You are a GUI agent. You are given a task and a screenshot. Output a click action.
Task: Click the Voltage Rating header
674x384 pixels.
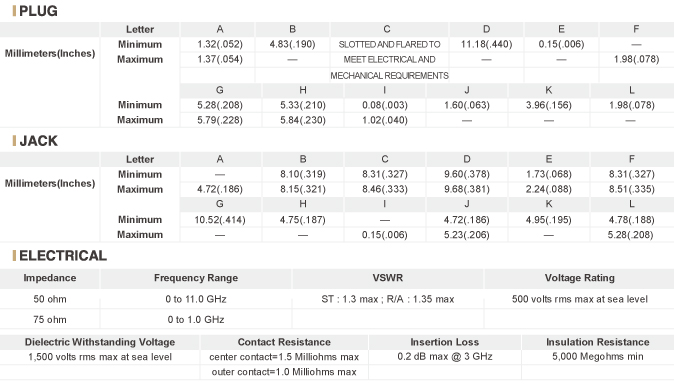pos(579,278)
